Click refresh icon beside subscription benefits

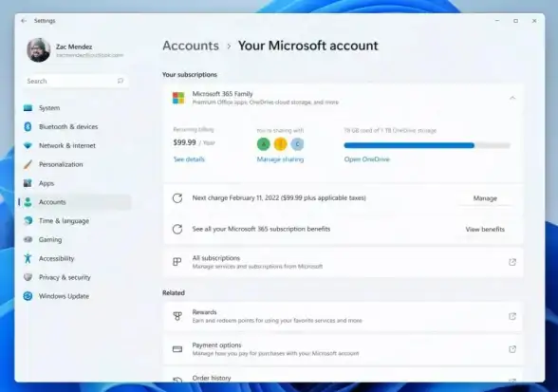click(x=177, y=229)
